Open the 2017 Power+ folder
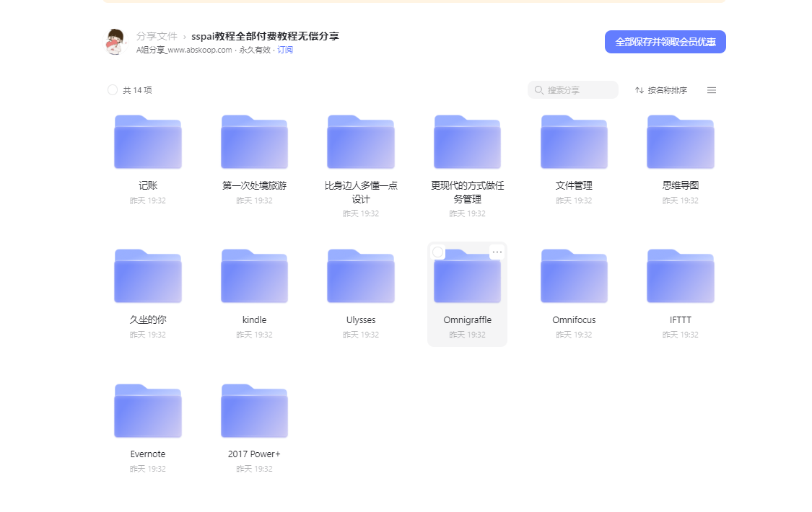The height and width of the screenshot is (512, 812). pyautogui.click(x=254, y=410)
